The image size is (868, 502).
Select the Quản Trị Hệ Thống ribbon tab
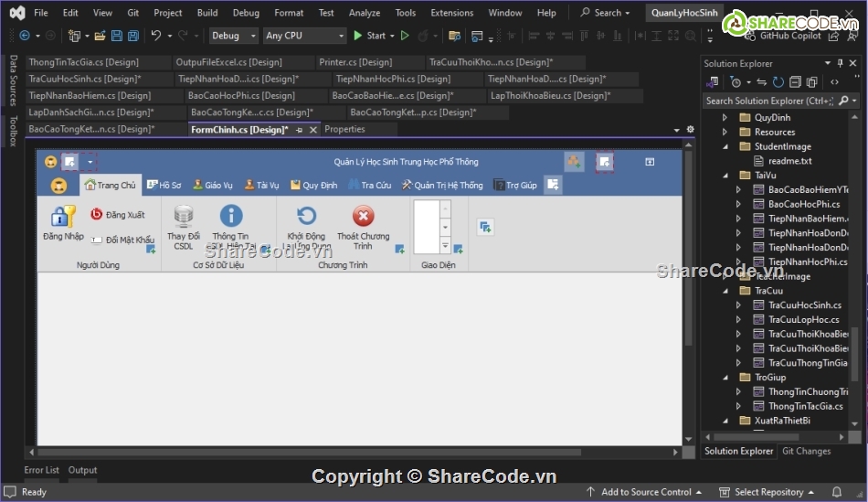coord(442,185)
